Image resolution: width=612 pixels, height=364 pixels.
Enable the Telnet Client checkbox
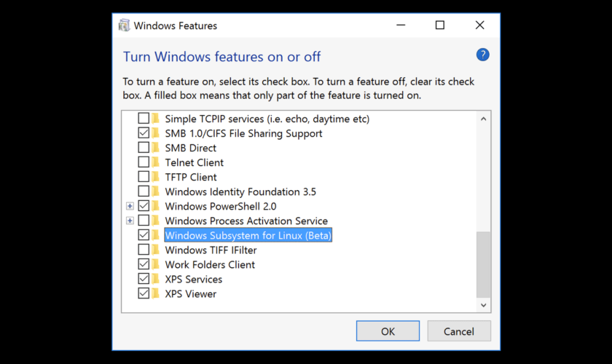(144, 162)
